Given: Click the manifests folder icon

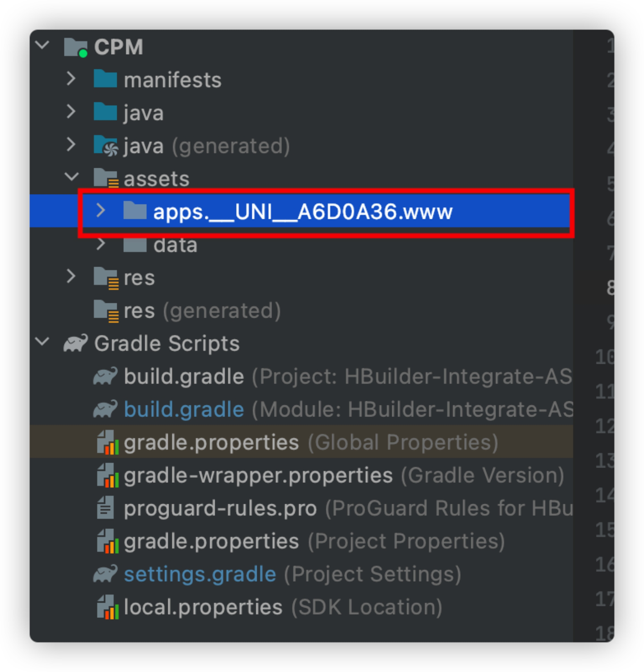Looking at the screenshot, I should pyautogui.click(x=106, y=80).
